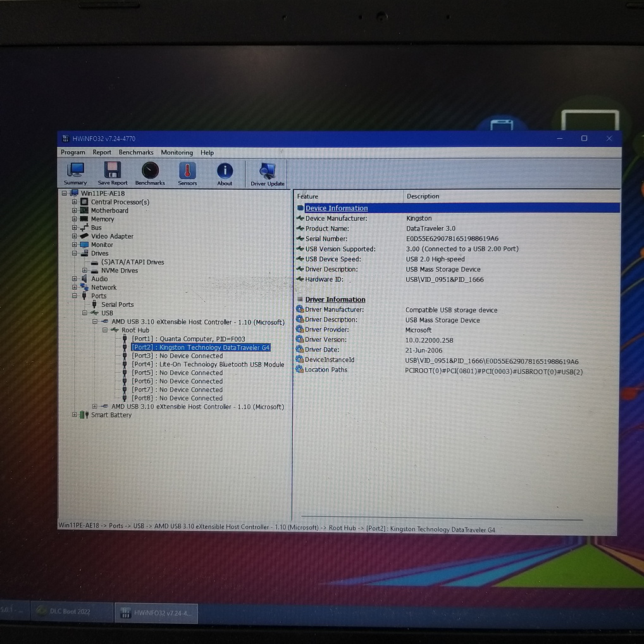Expand the Bus tree node
Screen dimensions: 644x644
(75, 228)
